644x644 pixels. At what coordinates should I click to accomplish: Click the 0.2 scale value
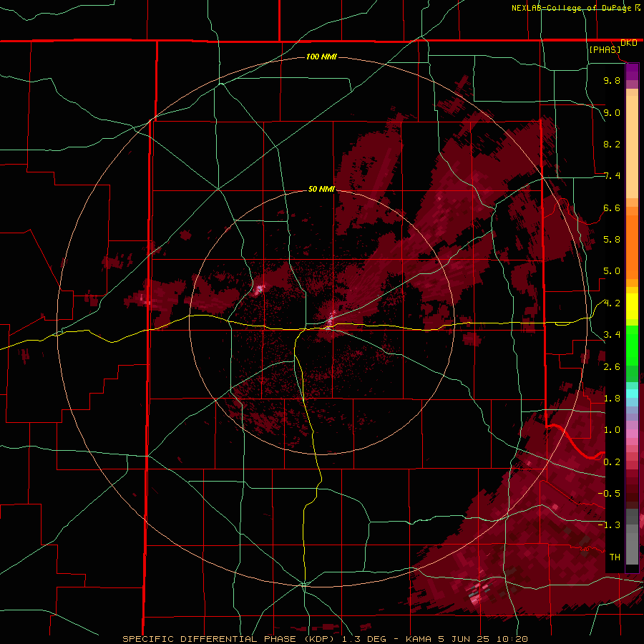612,462
